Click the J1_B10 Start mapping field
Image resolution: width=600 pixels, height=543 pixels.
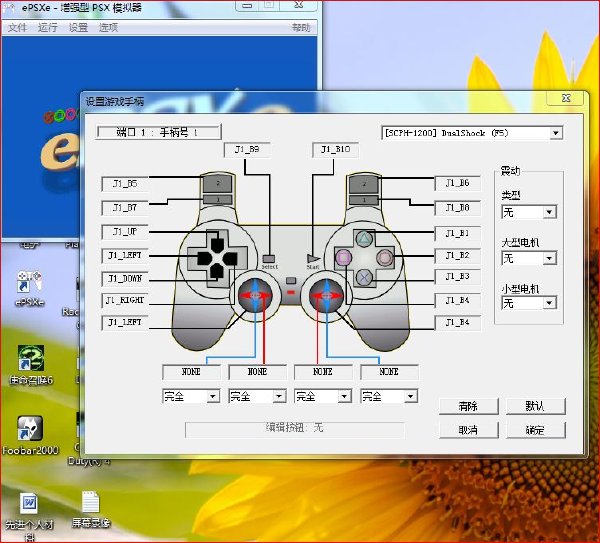[336, 149]
